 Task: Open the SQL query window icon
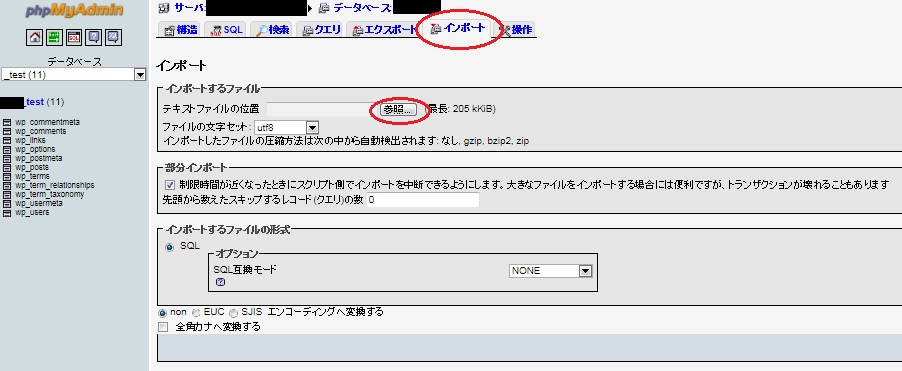point(74,37)
